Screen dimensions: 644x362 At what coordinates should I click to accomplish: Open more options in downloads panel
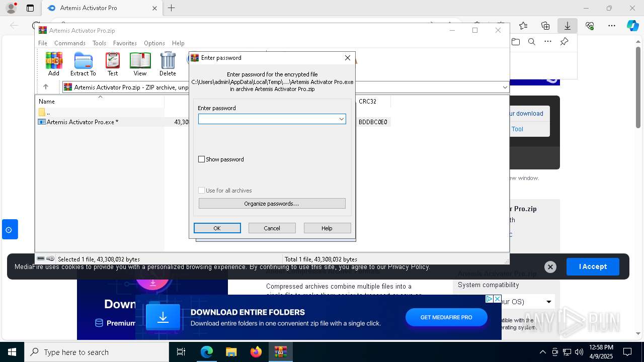pos(548,42)
